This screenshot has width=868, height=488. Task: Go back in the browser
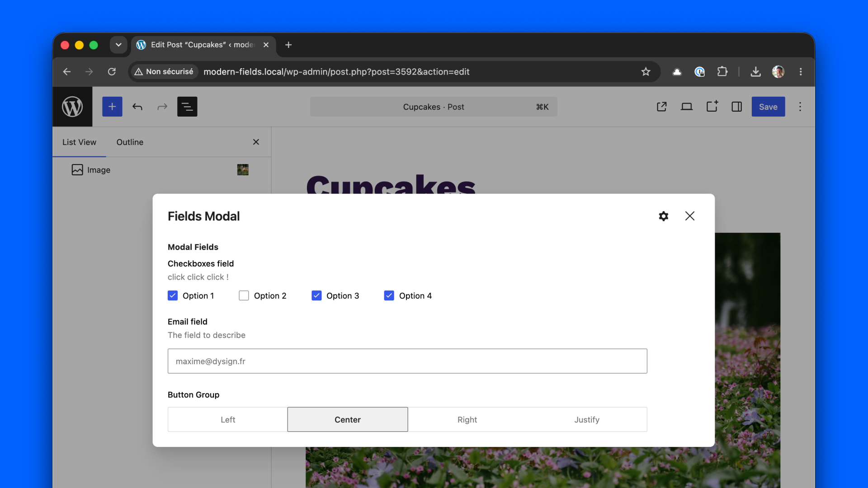click(67, 71)
